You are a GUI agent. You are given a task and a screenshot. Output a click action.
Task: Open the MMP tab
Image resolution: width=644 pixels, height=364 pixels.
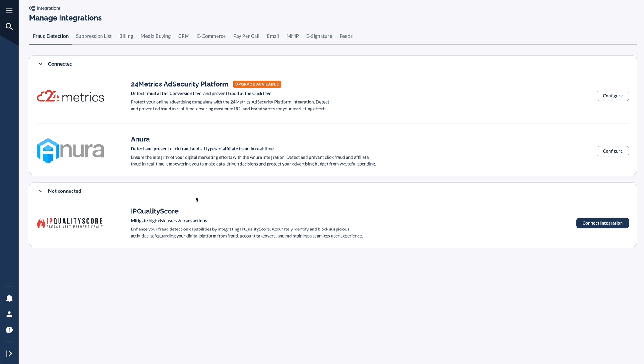(293, 36)
